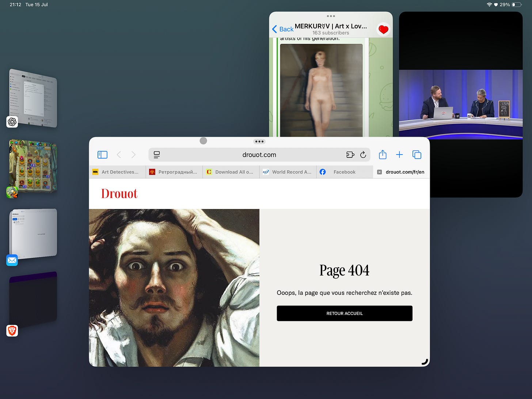Viewport: 532px width, 399px height.
Task: Tap the video in the picture-in-picture window
Action: pos(461,104)
